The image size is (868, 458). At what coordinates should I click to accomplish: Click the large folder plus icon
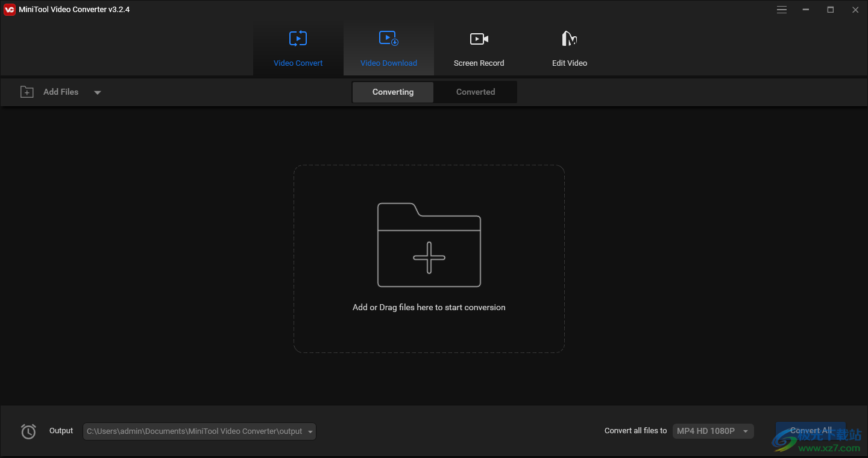pyautogui.click(x=429, y=245)
